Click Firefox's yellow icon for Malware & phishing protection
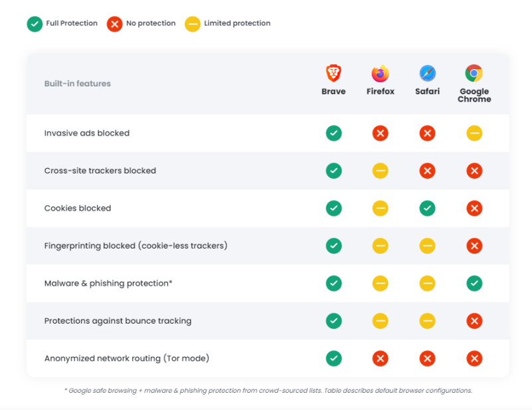The image size is (532, 410). (381, 283)
